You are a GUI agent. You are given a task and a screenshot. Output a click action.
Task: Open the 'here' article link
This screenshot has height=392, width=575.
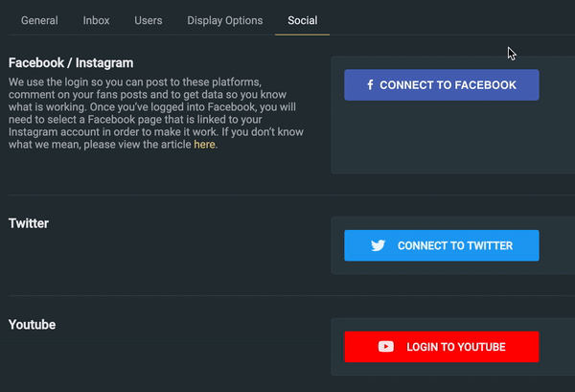click(x=204, y=145)
